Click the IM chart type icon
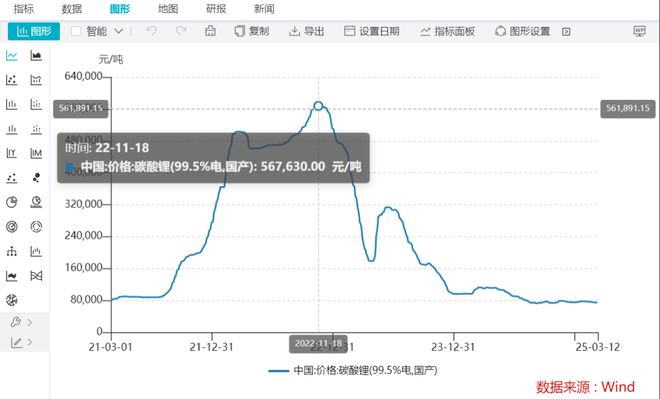 point(36,153)
